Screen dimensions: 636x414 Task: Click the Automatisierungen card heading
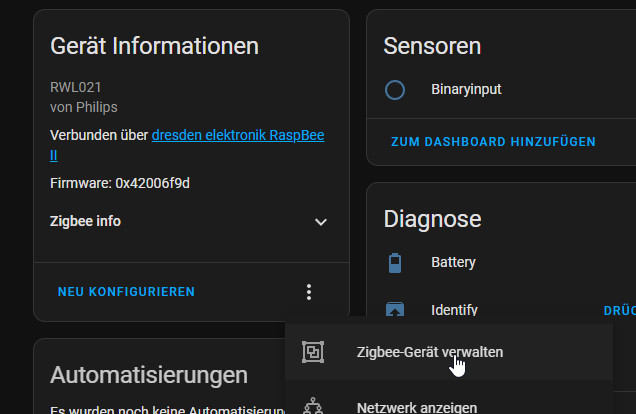click(x=149, y=375)
